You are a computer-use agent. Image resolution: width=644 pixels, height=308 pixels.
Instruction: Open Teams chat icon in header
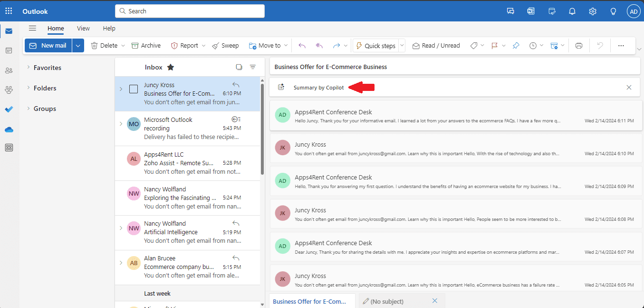pyautogui.click(x=510, y=11)
